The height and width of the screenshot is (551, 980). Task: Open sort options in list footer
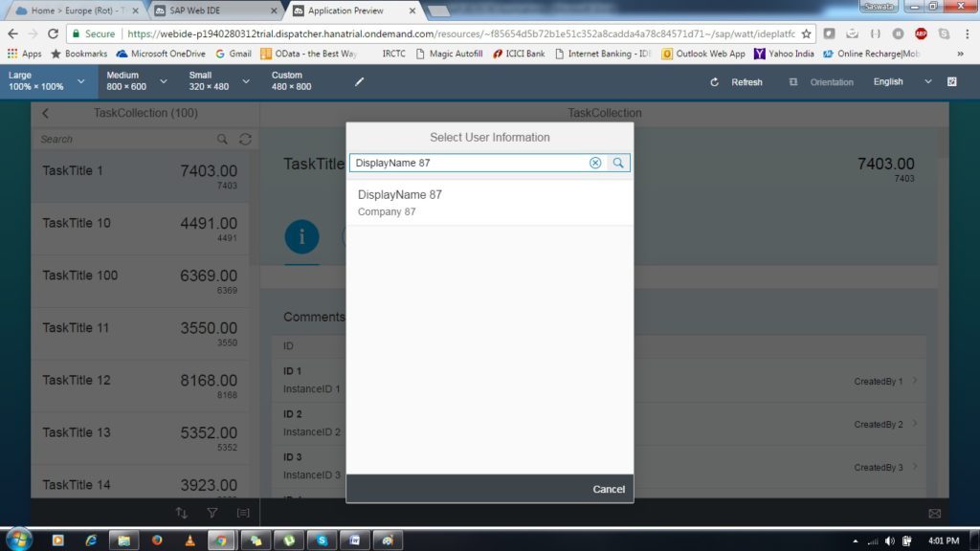(x=181, y=513)
